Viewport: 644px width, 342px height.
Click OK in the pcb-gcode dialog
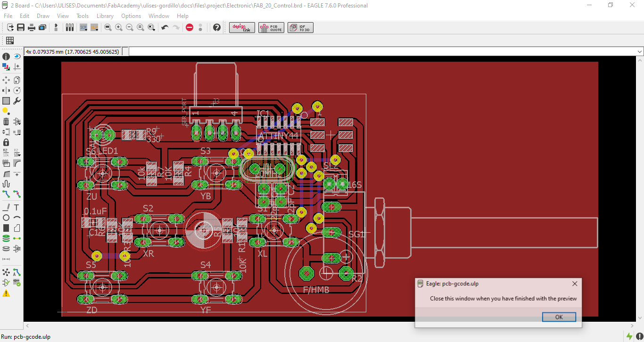pyautogui.click(x=559, y=317)
